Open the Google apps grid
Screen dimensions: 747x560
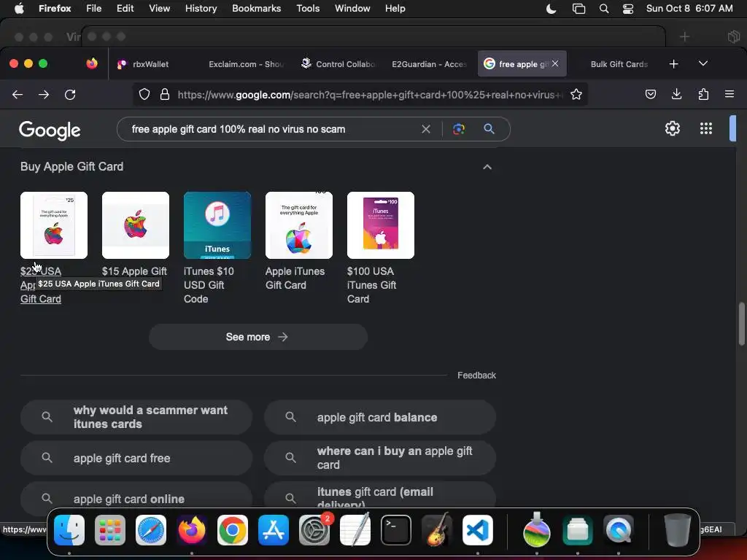pos(706,128)
